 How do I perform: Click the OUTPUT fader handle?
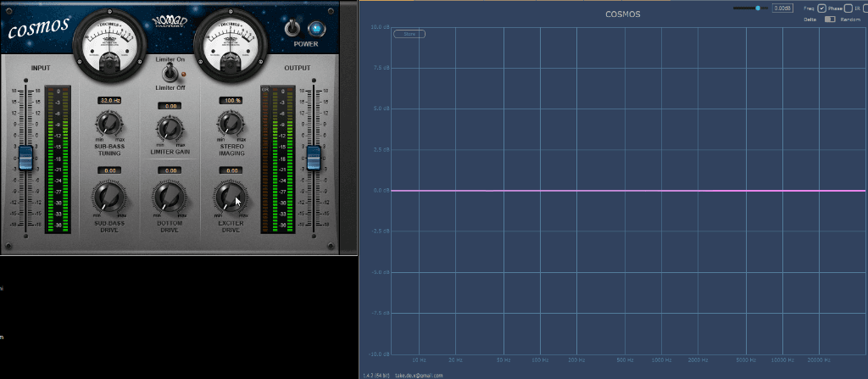[x=314, y=158]
